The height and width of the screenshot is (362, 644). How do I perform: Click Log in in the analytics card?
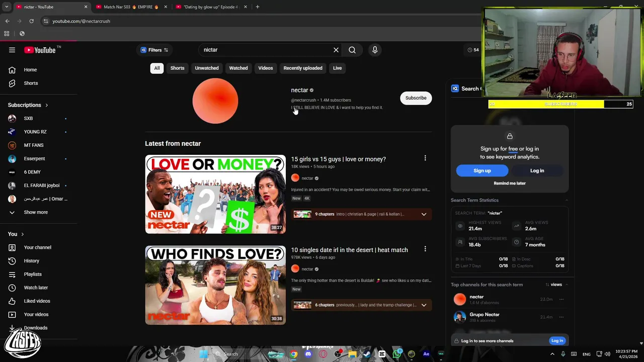pyautogui.click(x=537, y=170)
